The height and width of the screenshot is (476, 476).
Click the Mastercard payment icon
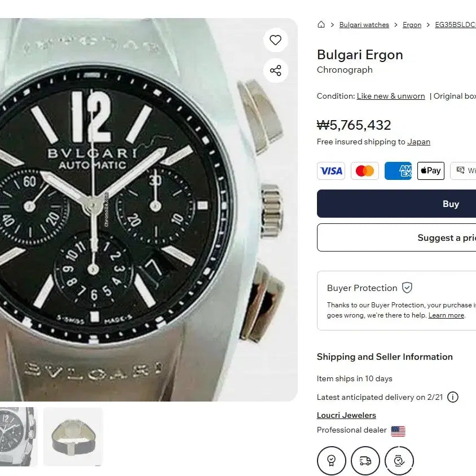tap(364, 171)
